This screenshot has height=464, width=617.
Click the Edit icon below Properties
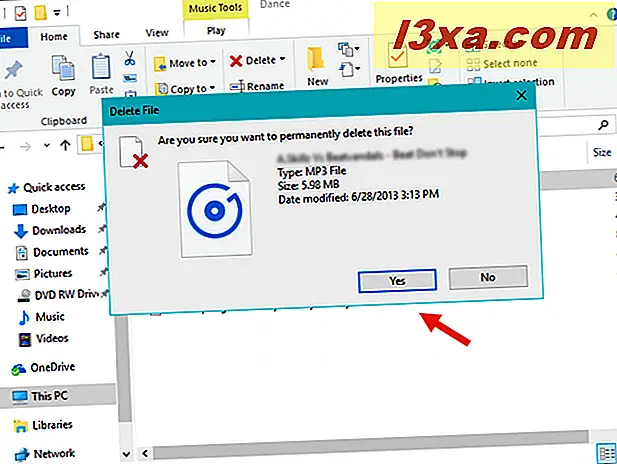(435, 66)
